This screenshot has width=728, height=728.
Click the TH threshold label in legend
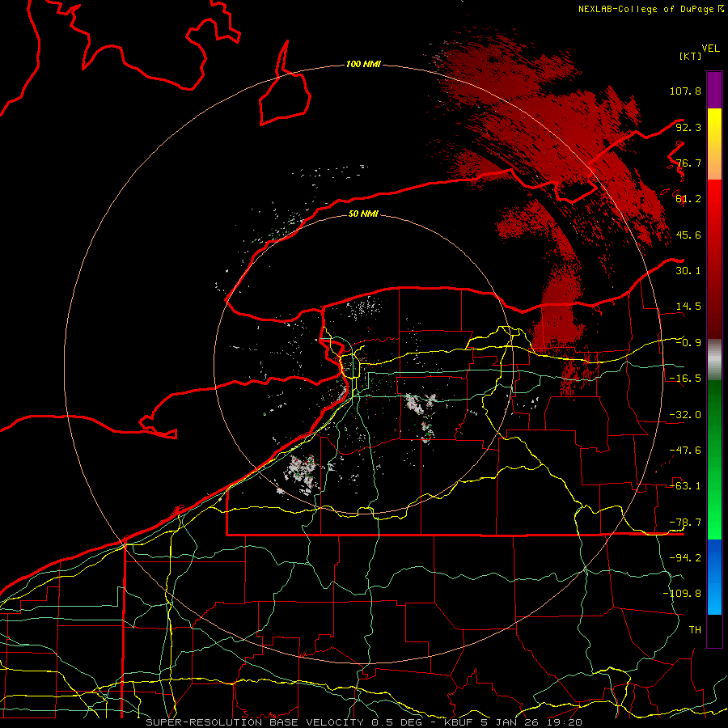(695, 629)
